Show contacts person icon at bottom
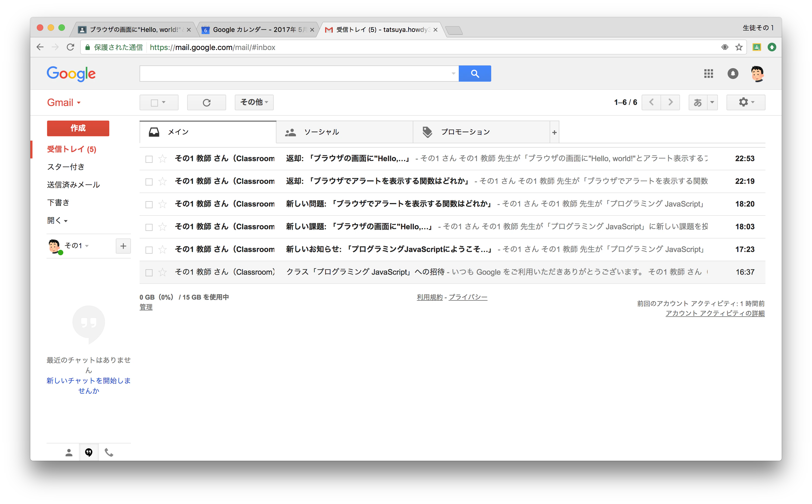The image size is (812, 504). pos(69,452)
